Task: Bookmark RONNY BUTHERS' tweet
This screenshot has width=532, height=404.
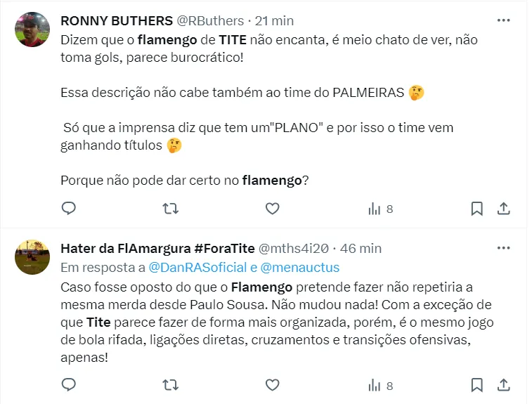Action: coord(476,209)
